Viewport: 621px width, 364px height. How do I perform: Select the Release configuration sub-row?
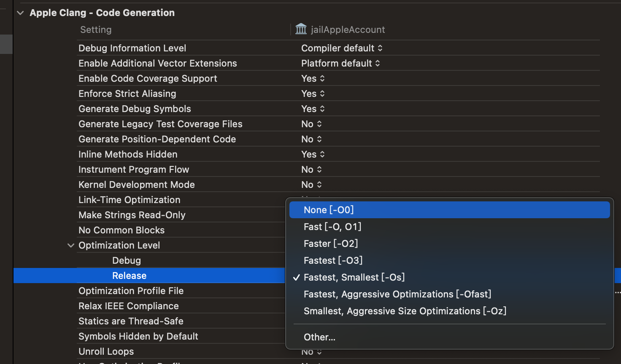pos(130,276)
